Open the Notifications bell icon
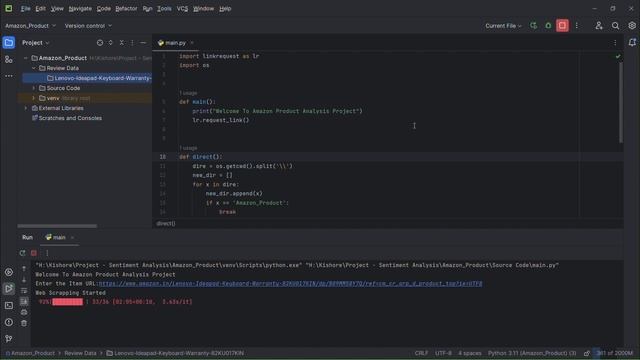The height and width of the screenshot is (360, 640). coord(632,42)
